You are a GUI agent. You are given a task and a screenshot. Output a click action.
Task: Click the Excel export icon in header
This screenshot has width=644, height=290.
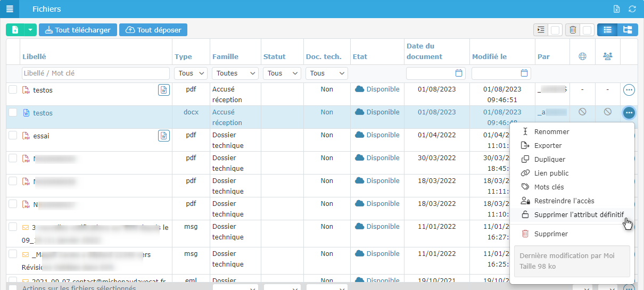(616, 9)
